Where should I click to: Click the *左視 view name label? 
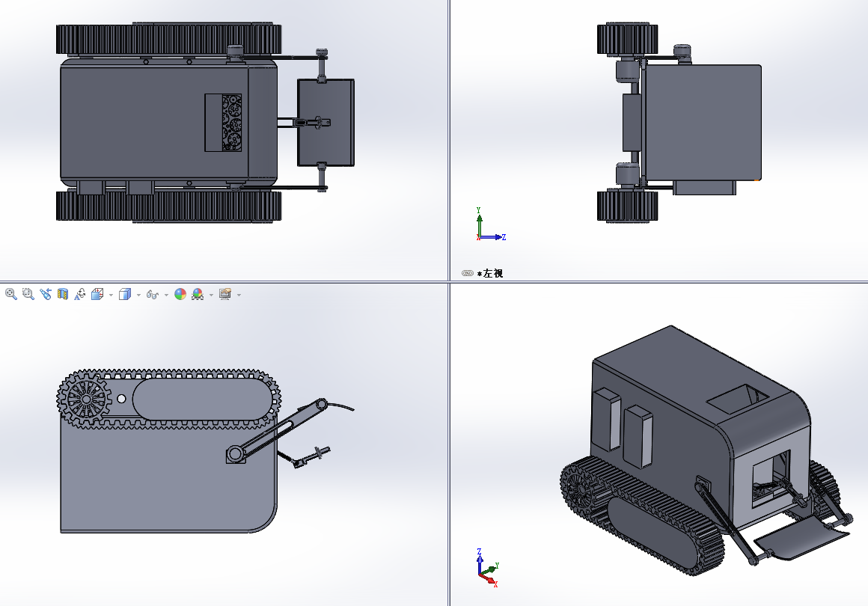tap(490, 273)
